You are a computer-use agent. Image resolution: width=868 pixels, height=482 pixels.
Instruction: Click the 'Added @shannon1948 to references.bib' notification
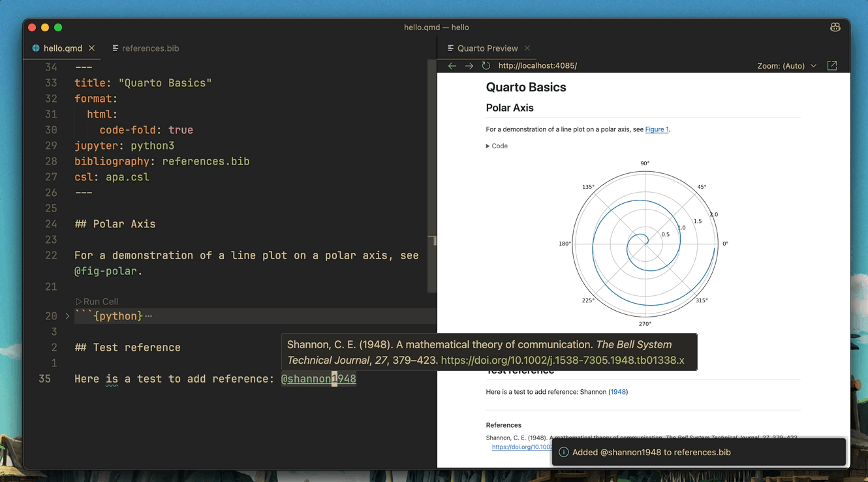coord(699,452)
